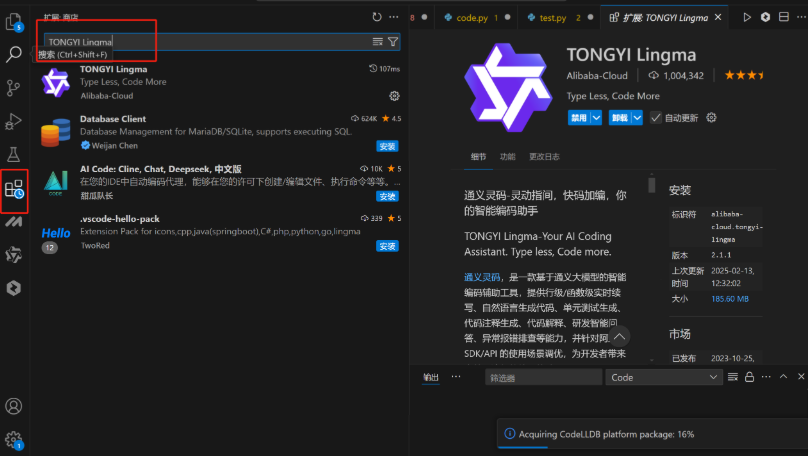Viewport: 808px width, 456px height.
Task: Click the disable extension button
Action: coord(579,117)
